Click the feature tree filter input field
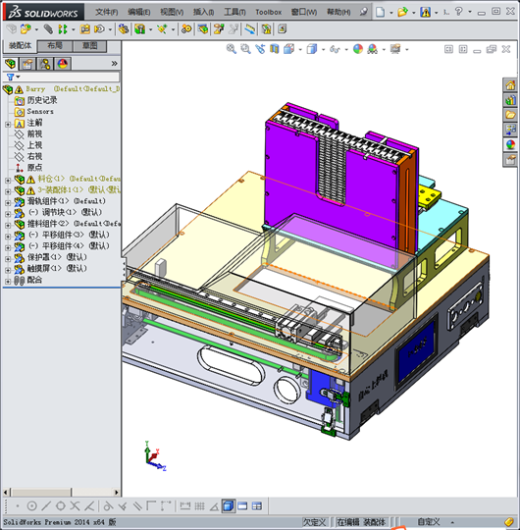This screenshot has height=530, width=520. click(x=63, y=77)
